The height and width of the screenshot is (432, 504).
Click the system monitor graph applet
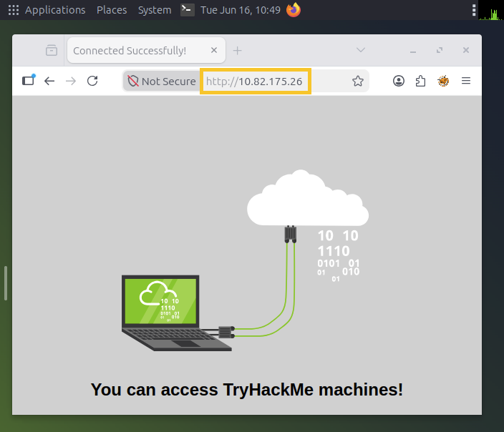pos(490,10)
